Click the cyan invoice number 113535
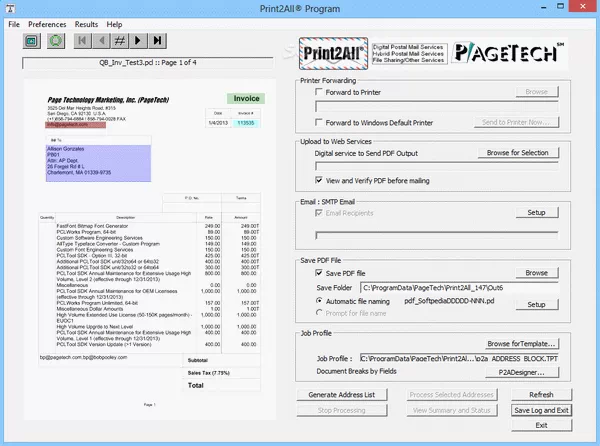 coord(246,123)
